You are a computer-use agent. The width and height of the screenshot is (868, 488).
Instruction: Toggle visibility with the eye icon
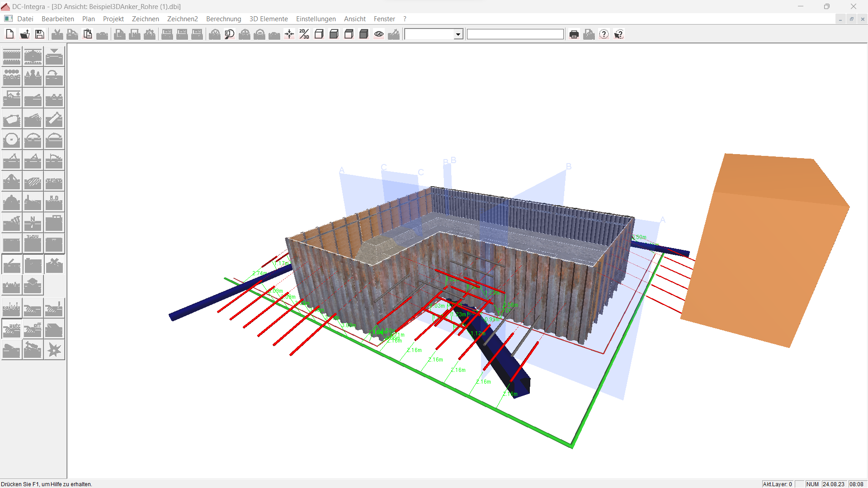(379, 34)
